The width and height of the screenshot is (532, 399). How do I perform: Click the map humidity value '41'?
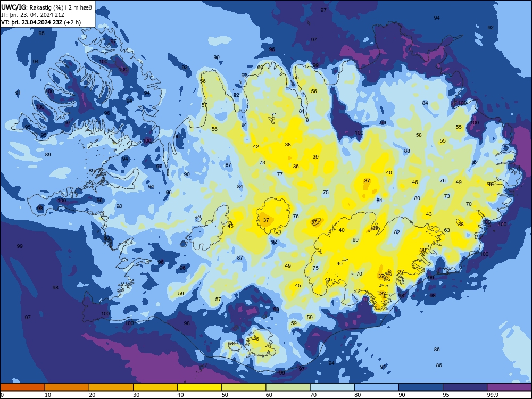(327, 280)
